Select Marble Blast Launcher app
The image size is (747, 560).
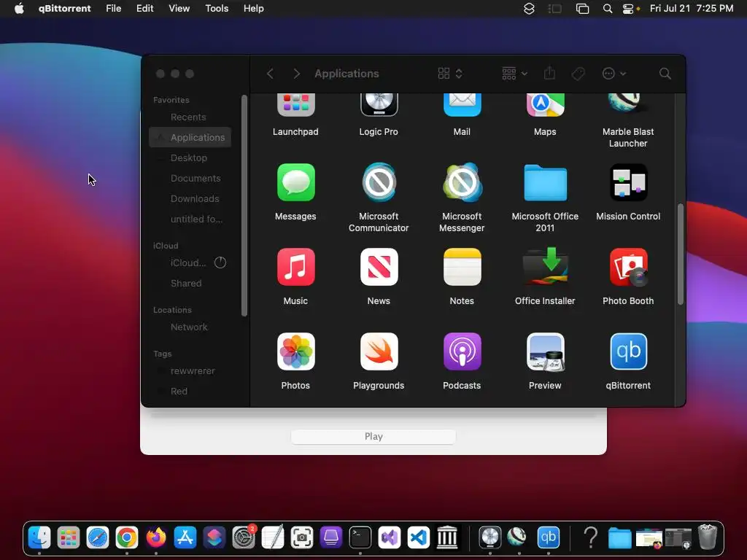coord(628,105)
